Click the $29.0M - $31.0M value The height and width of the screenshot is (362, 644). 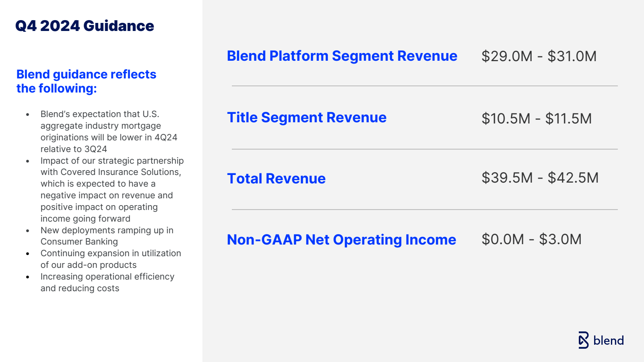(539, 56)
